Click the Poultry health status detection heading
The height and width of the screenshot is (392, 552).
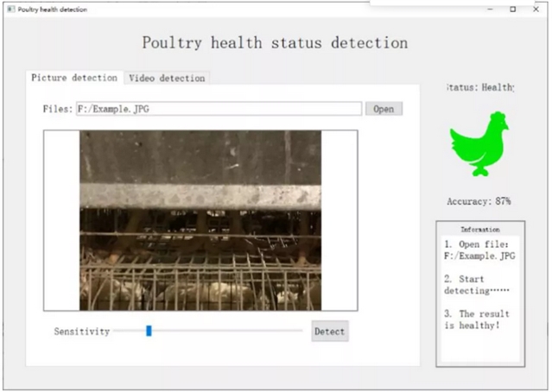[x=275, y=42]
